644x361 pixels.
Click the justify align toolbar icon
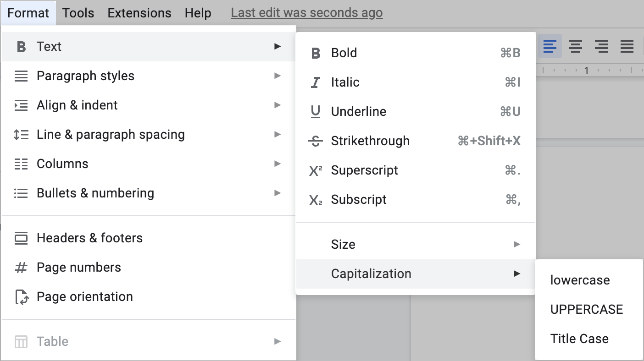tap(627, 46)
